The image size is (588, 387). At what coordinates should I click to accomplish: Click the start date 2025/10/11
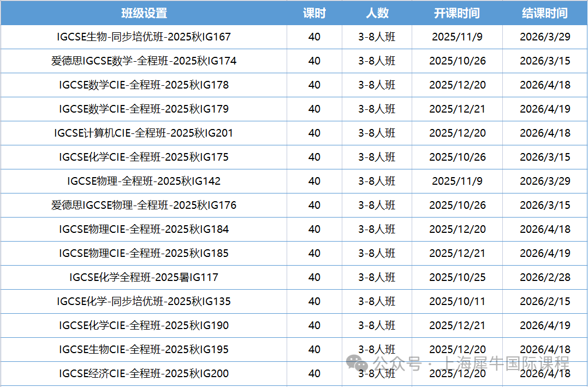tap(457, 302)
